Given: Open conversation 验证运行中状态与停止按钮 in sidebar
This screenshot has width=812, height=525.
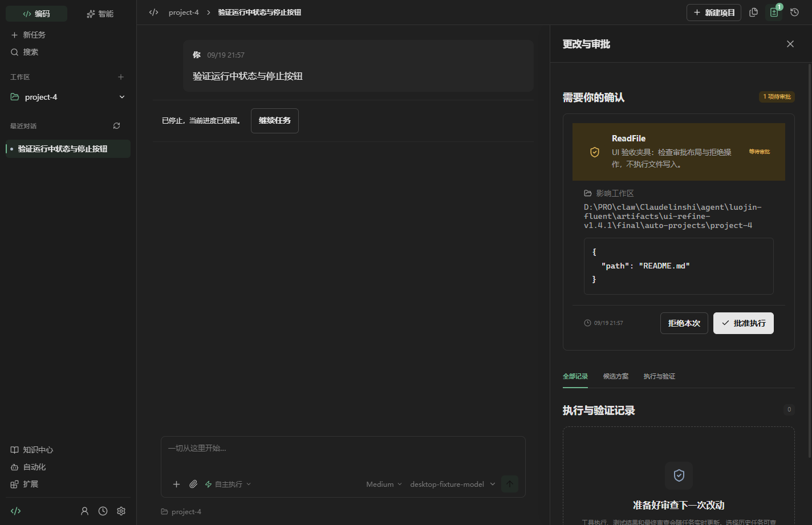Looking at the screenshot, I should [68, 149].
